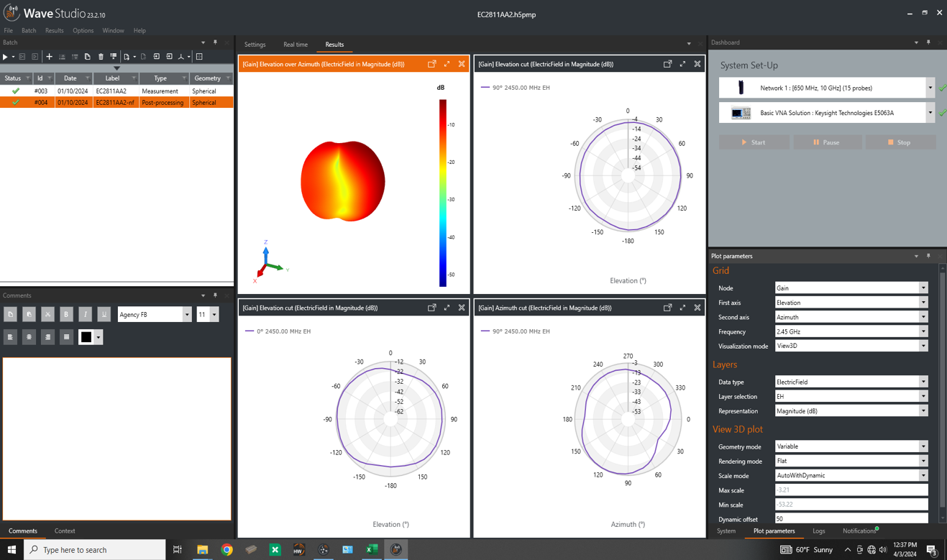
Task: Delete the selected batch item with trash icon
Action: click(x=101, y=57)
